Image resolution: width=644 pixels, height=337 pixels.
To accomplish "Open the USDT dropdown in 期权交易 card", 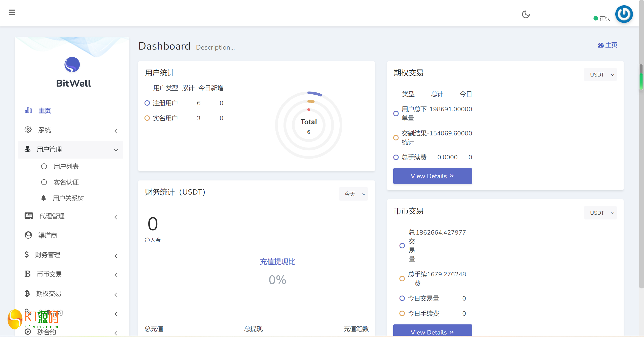I will [x=600, y=75].
